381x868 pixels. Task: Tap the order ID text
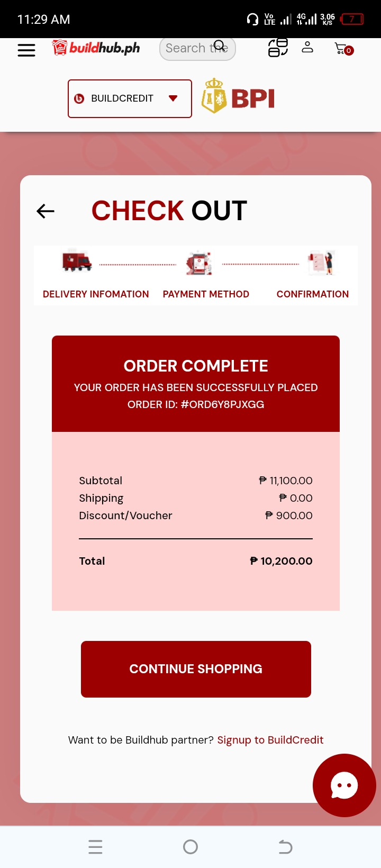[196, 404]
